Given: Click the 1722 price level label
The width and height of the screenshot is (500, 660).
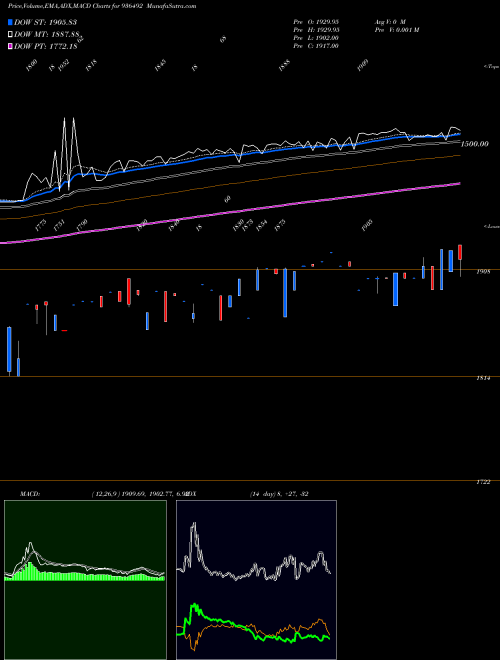Looking at the screenshot, I should click(x=483, y=482).
